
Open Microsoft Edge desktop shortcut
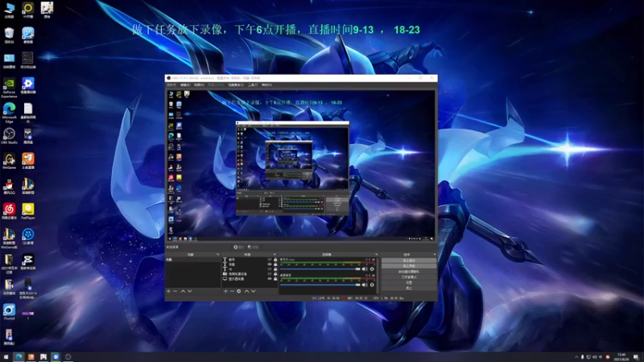coord(9,112)
